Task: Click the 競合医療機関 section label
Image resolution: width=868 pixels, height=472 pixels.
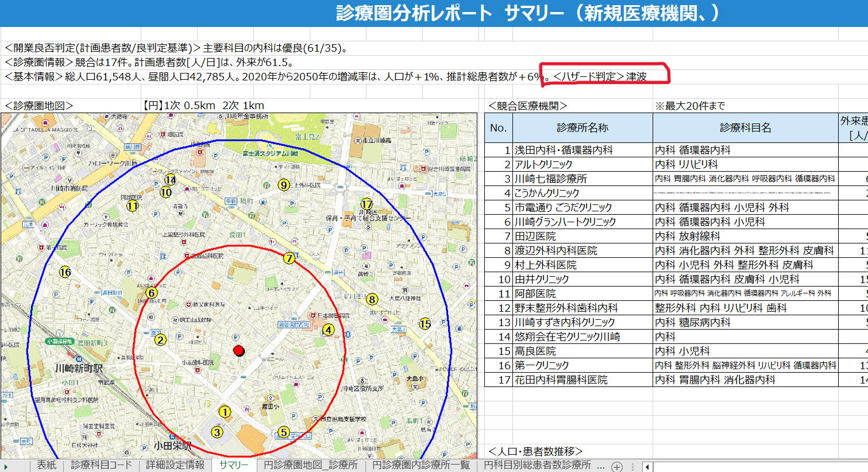Action: 527,106
